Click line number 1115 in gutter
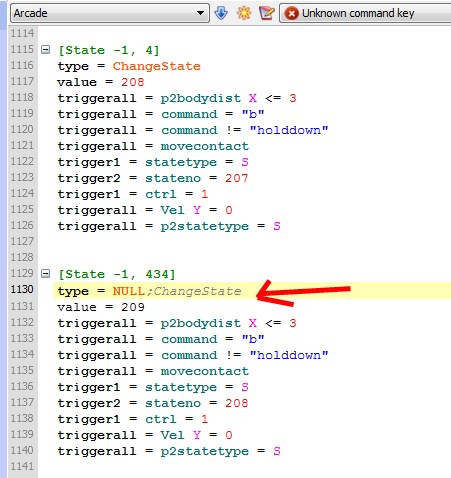Screen dimensions: 451x478 pos(22,49)
